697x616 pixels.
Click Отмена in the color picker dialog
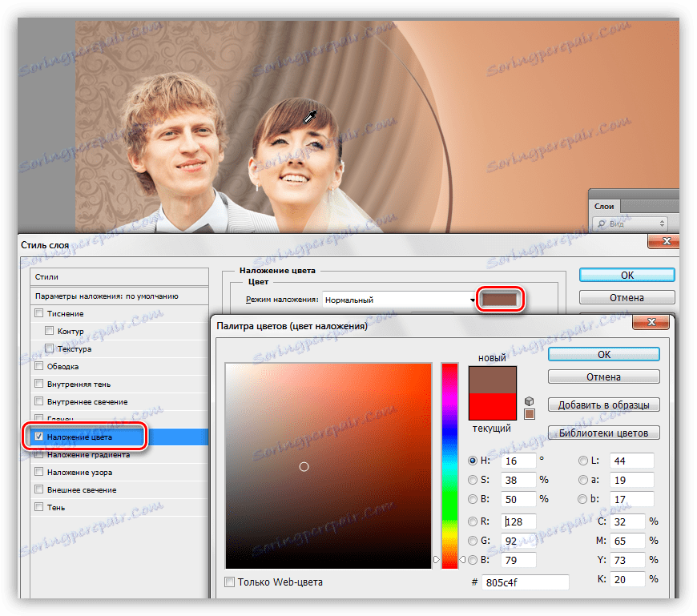(603, 376)
